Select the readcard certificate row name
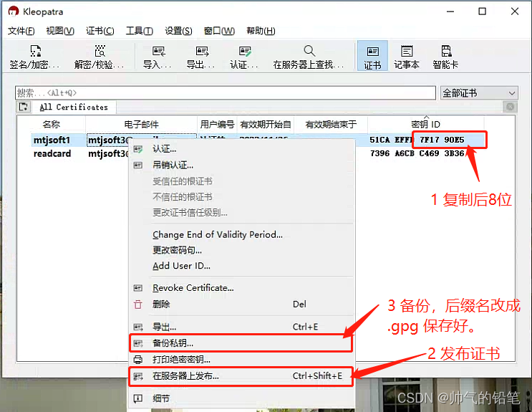This screenshot has height=412, width=532. coord(52,153)
